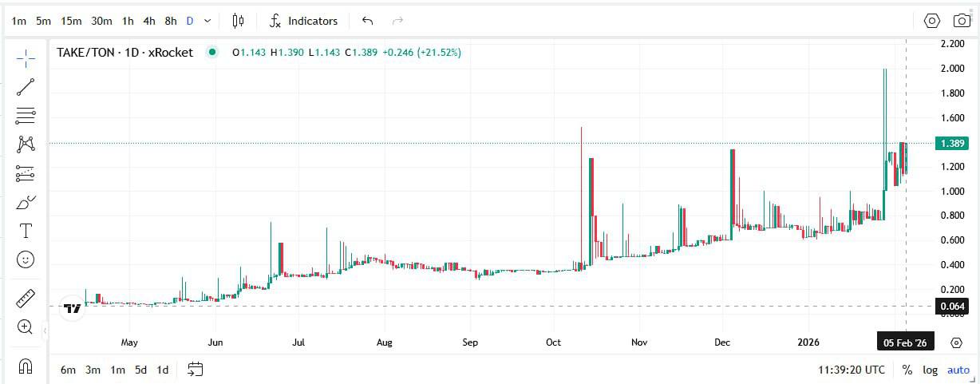The image size is (980, 384).
Task: Select the trend line drawing tool
Action: click(26, 87)
